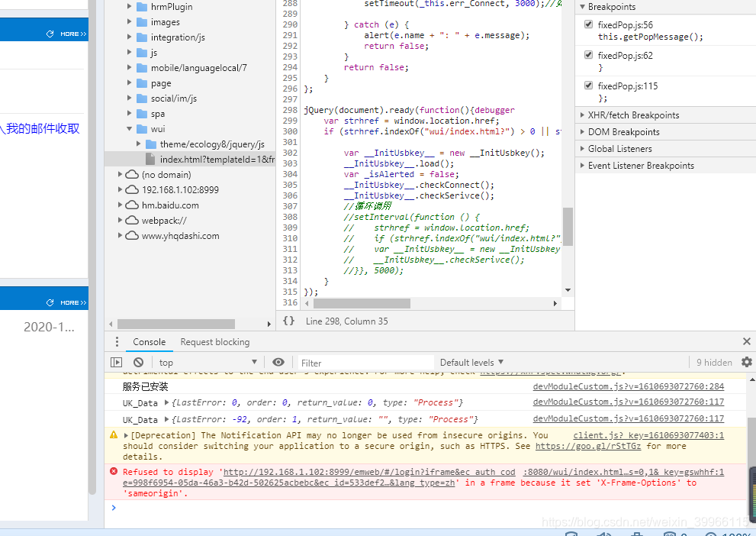Click the hm.baidu.com cloud domain icon
The width and height of the screenshot is (756, 536).
pos(132,205)
